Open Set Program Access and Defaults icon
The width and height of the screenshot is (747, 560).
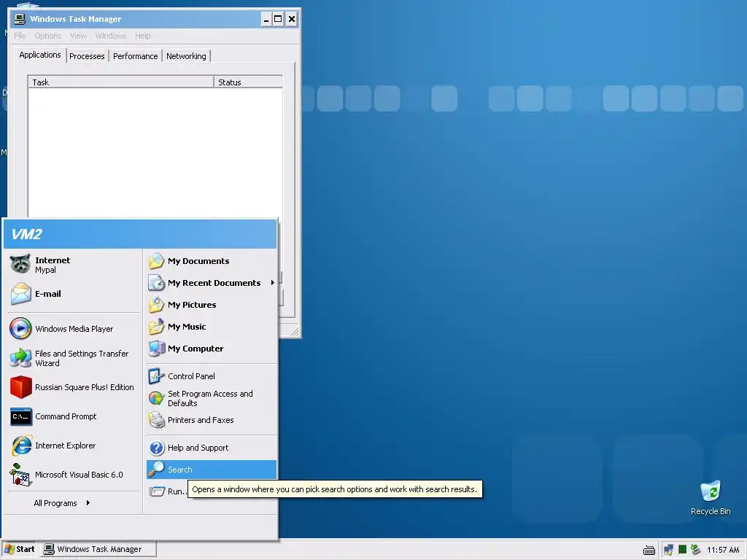point(156,398)
